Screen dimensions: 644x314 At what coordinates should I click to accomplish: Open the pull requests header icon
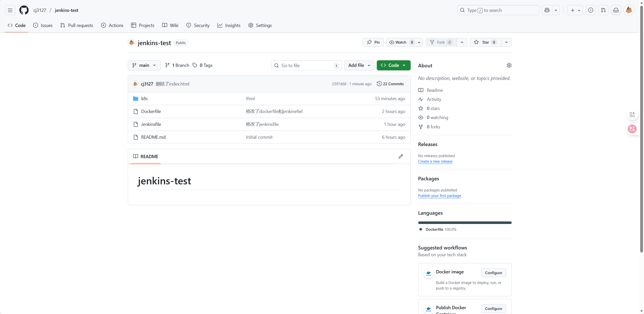pos(603,10)
